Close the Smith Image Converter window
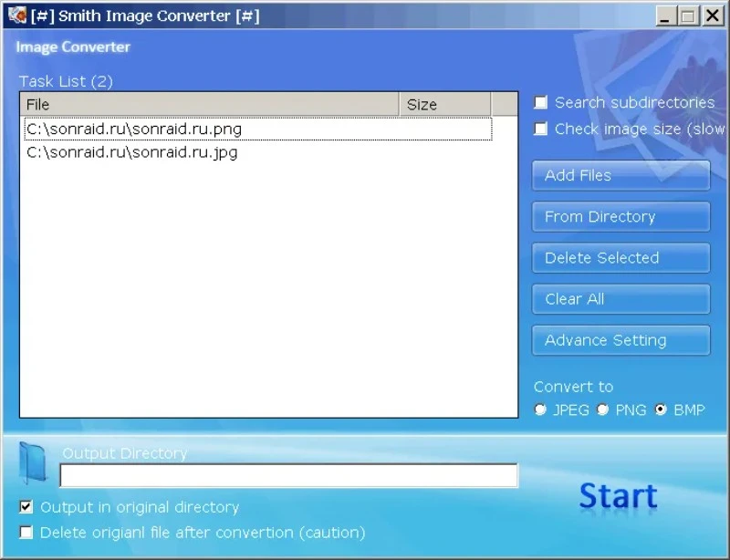The image size is (730, 560). coord(713,16)
